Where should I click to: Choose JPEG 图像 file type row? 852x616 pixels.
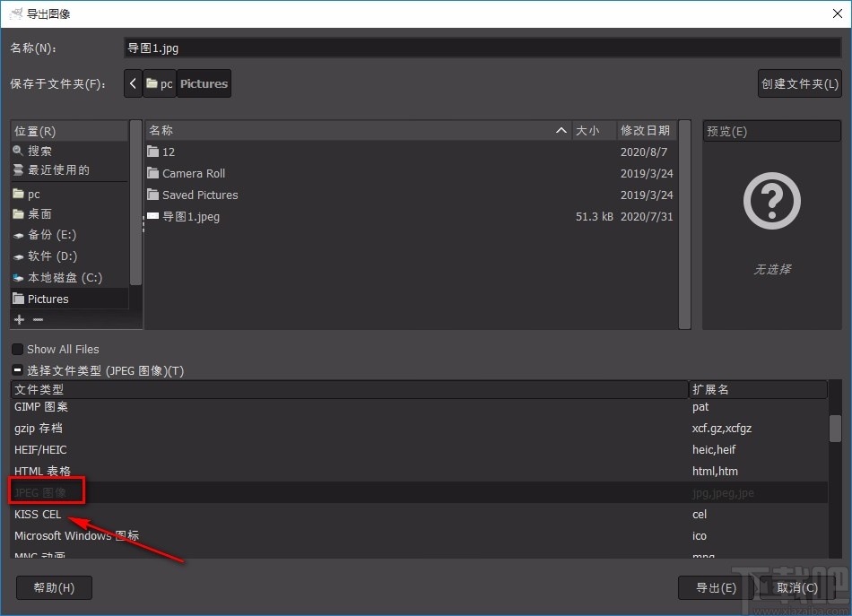click(x=419, y=492)
